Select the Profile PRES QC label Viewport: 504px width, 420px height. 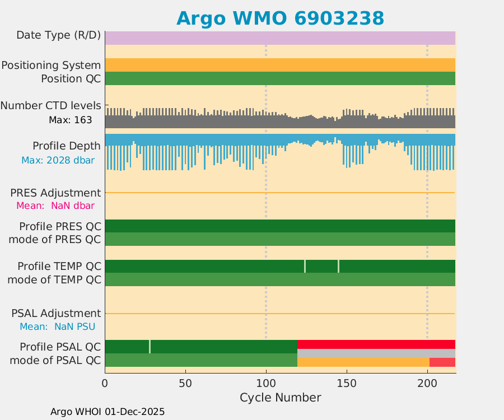[60, 226]
